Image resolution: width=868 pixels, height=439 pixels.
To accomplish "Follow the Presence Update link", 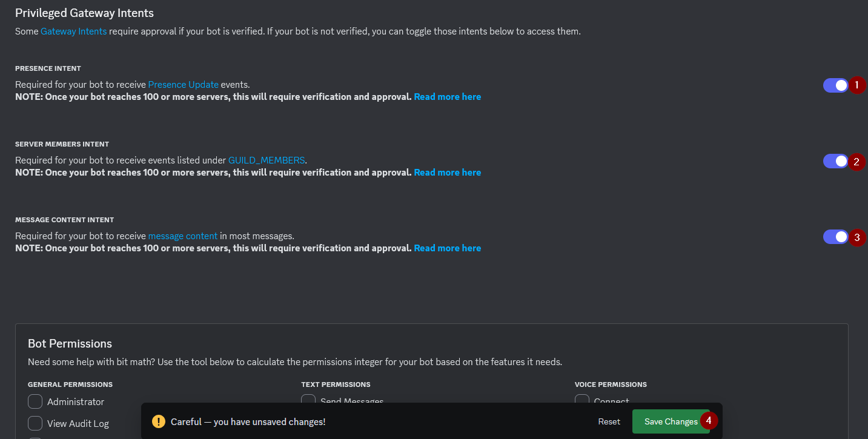I will click(x=183, y=85).
